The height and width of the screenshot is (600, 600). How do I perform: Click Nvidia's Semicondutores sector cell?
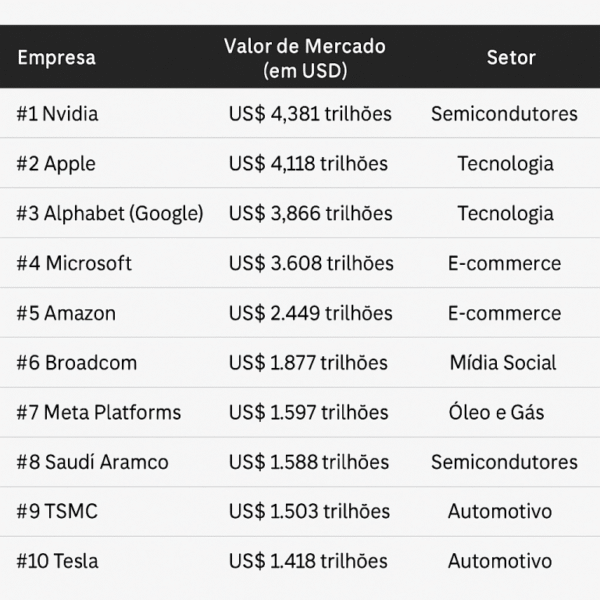504,113
